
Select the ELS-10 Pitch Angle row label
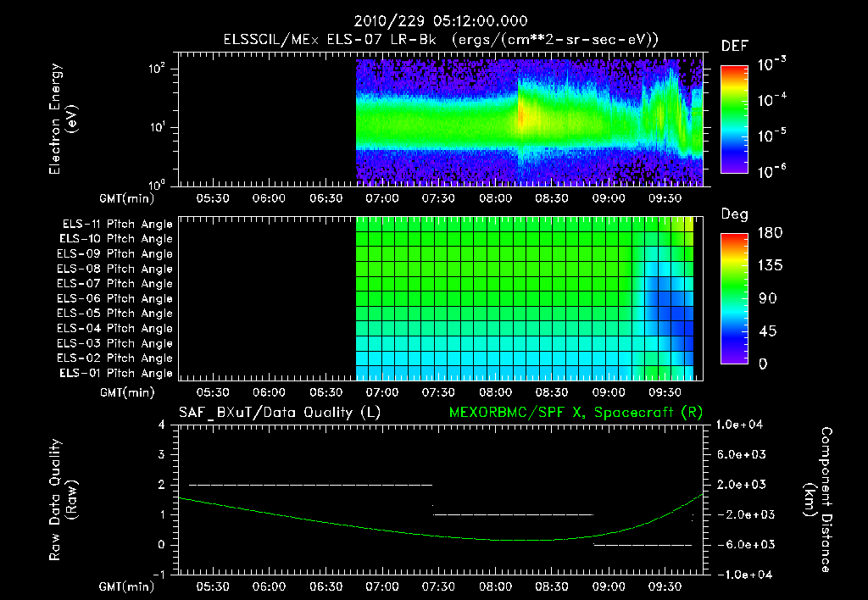tap(116, 239)
